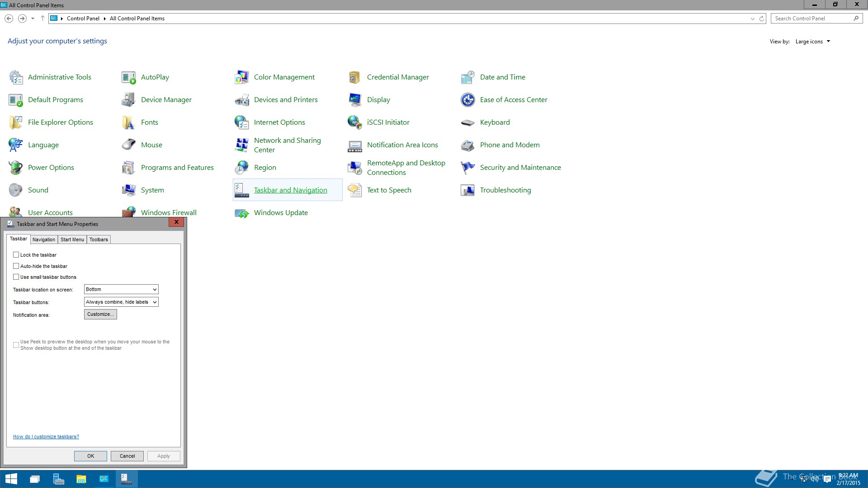Image resolution: width=868 pixels, height=488 pixels.
Task: Open iSCSI Initiator icon
Action: coord(355,122)
